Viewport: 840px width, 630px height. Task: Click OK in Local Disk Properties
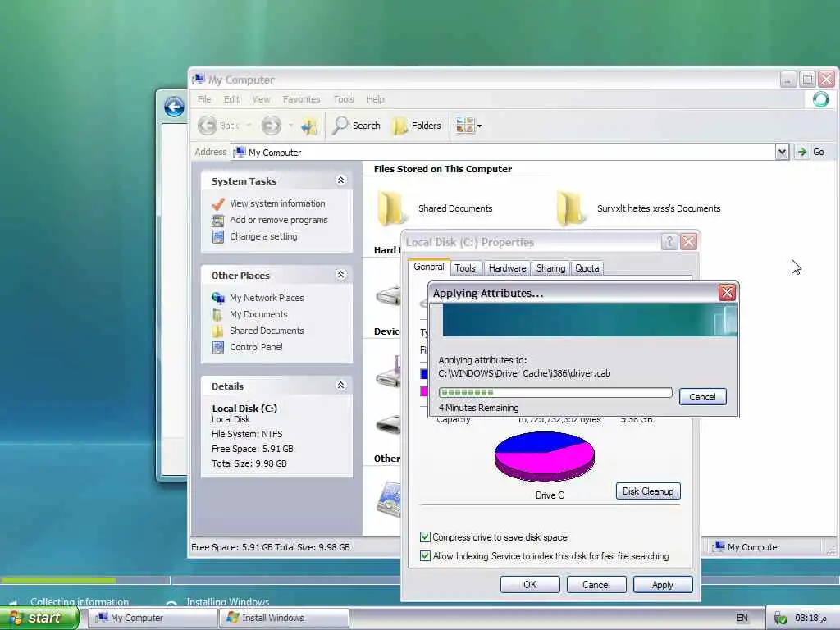[x=530, y=584]
